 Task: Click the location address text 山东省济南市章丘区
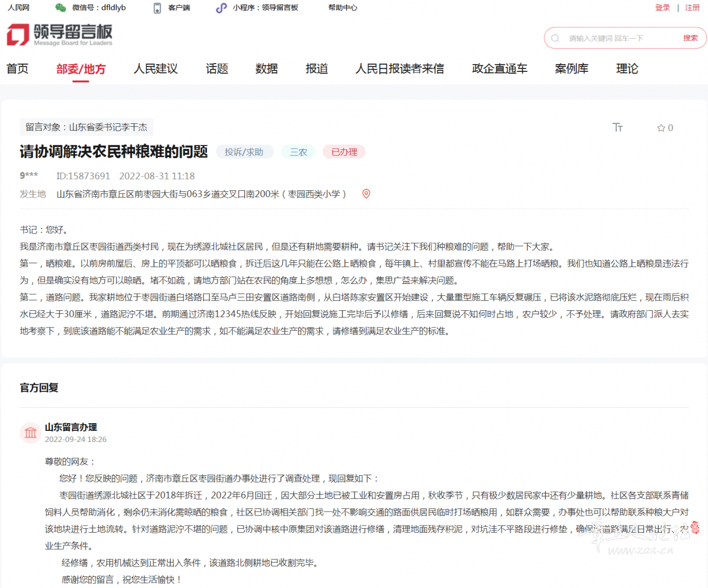point(201,194)
